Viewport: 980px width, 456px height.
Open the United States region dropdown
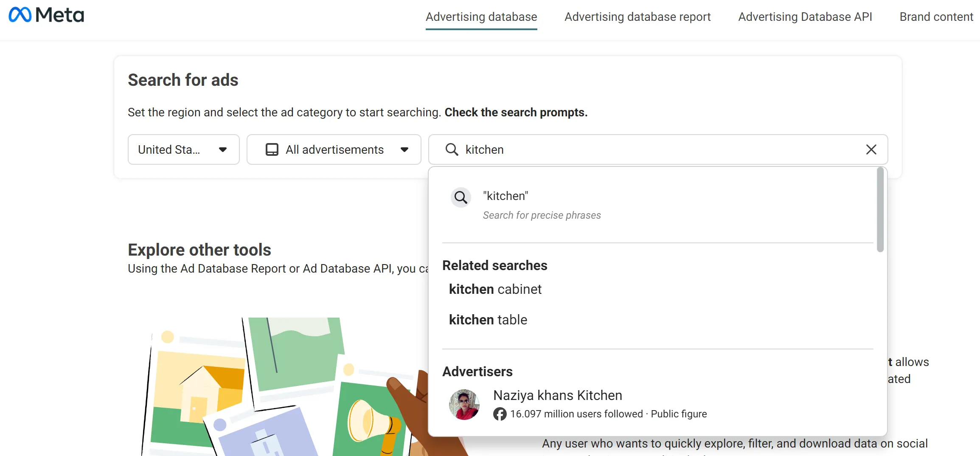184,149
